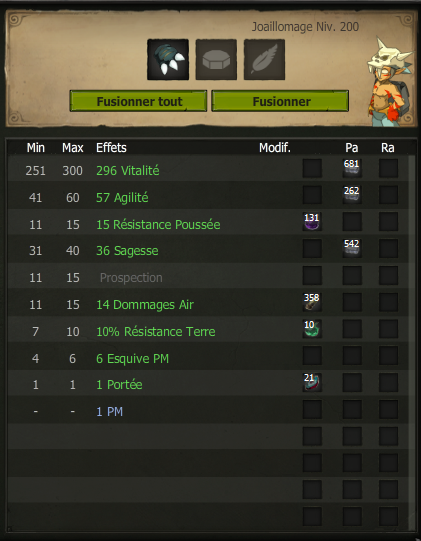
Task: Select the greyed Prospection effect row
Action: (x=208, y=277)
